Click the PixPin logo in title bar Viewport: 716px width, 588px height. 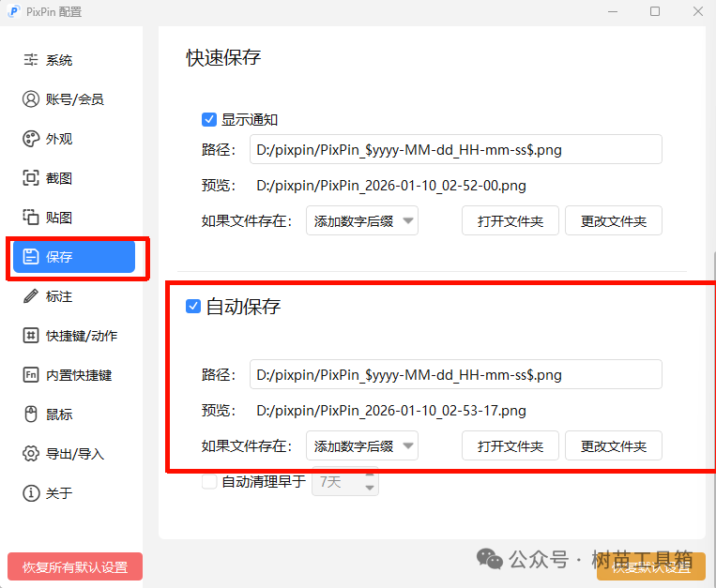(x=14, y=11)
